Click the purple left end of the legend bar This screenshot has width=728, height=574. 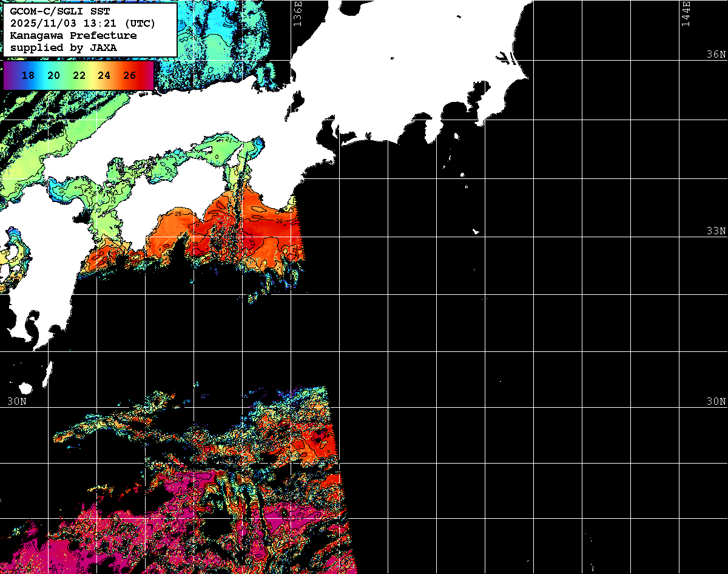point(8,75)
